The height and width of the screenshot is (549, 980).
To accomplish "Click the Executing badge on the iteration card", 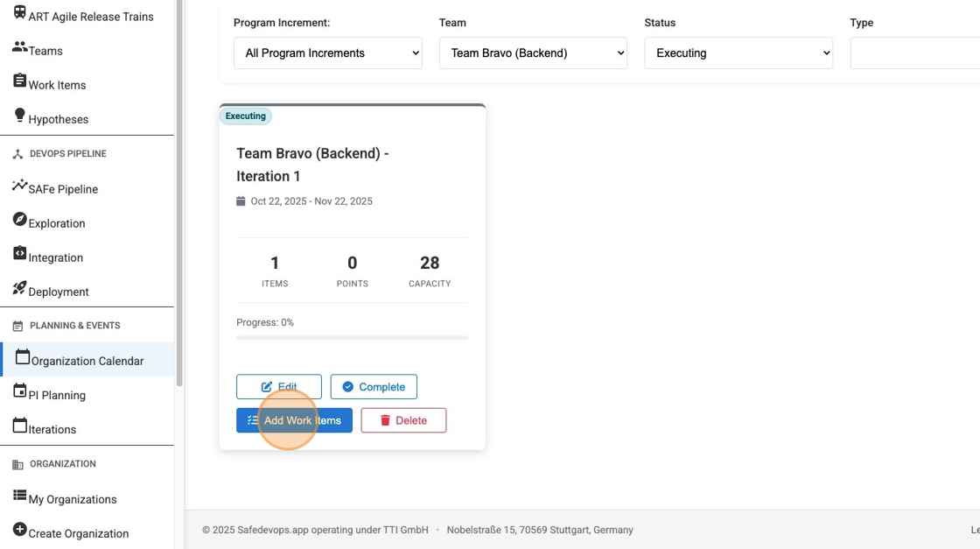I will (245, 116).
